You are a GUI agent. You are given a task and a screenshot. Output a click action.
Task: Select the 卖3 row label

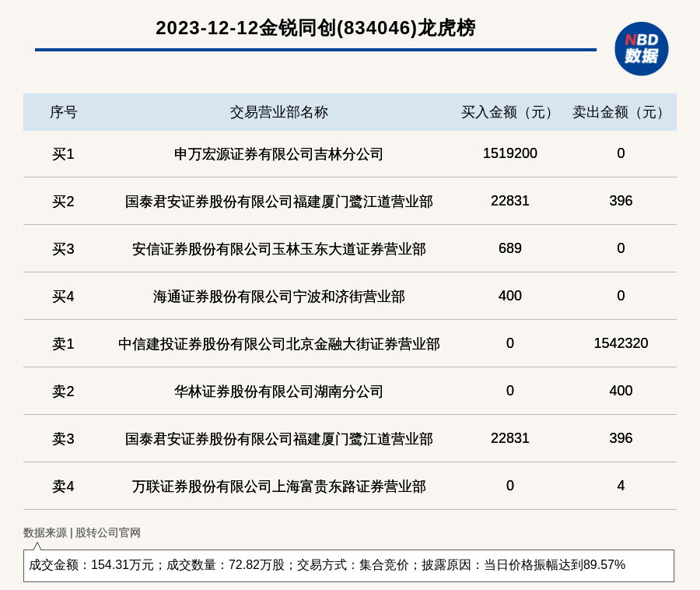pos(64,439)
